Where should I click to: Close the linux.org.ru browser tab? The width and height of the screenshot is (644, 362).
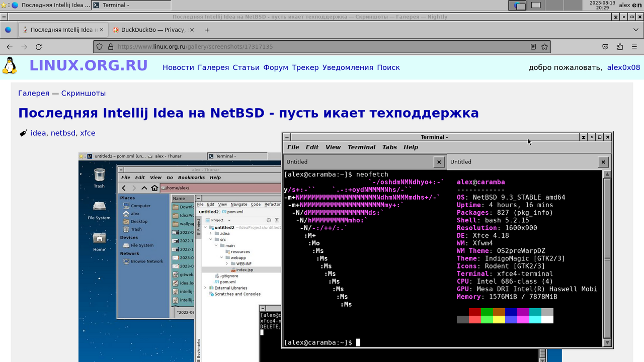pos(101,30)
